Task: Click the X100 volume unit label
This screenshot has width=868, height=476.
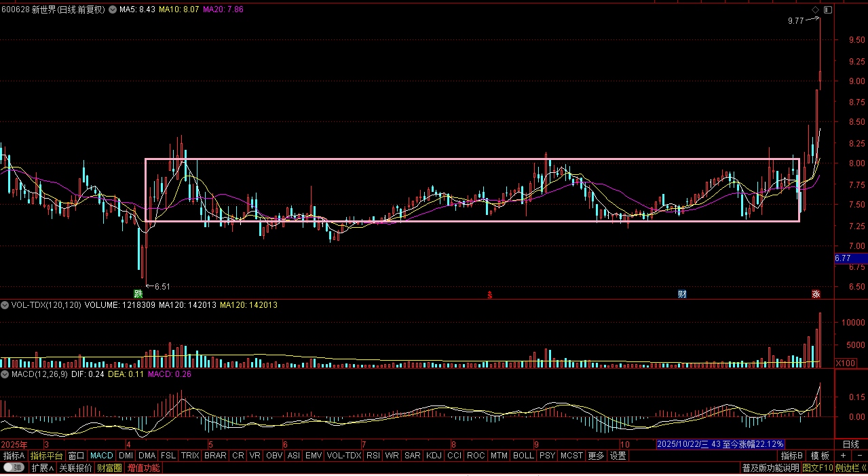Action: [x=845, y=363]
